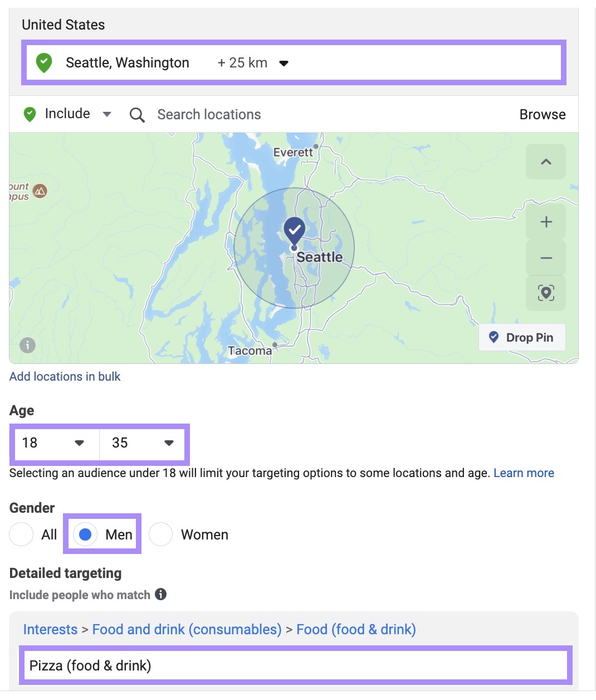Click the green pin beside Seattle, Washington
596x700 pixels.
coord(43,62)
